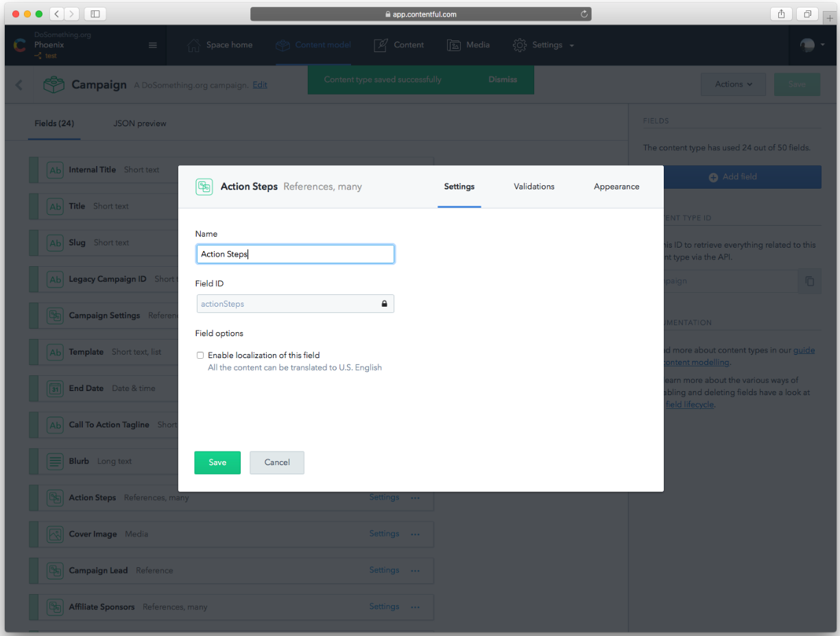Click Affiliate Sponsors references icon
This screenshot has height=636, width=840.
[56, 606]
